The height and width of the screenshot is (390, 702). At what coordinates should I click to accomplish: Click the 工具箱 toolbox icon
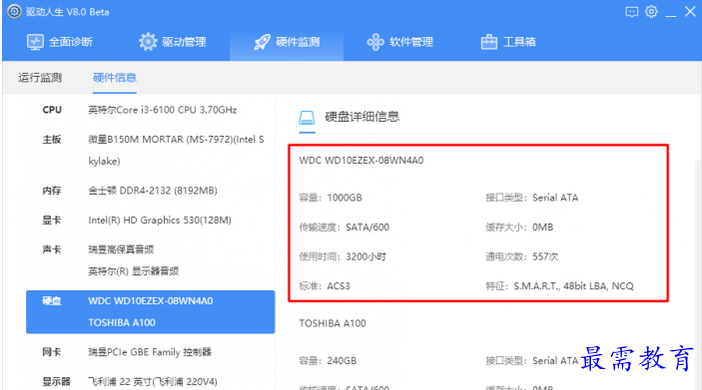[489, 42]
